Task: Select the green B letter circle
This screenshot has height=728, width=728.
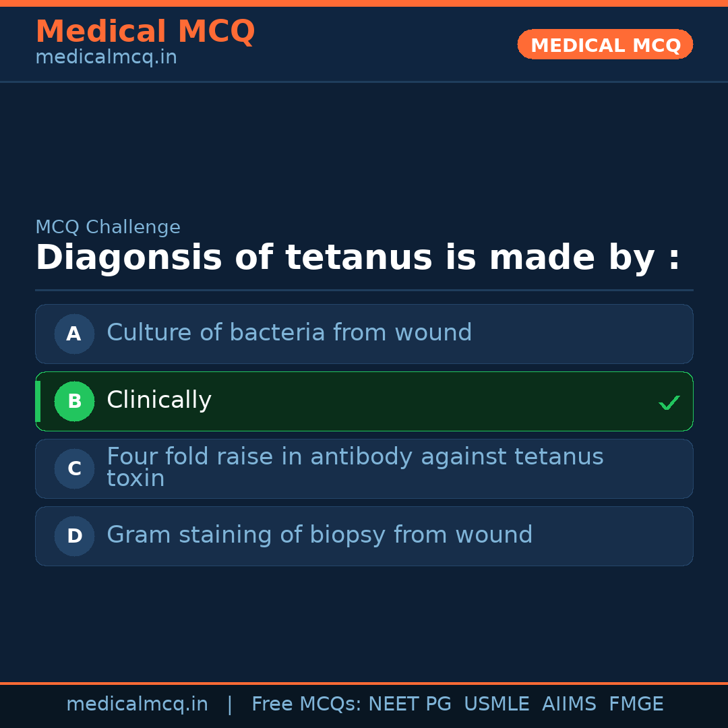Action: pos(74,401)
